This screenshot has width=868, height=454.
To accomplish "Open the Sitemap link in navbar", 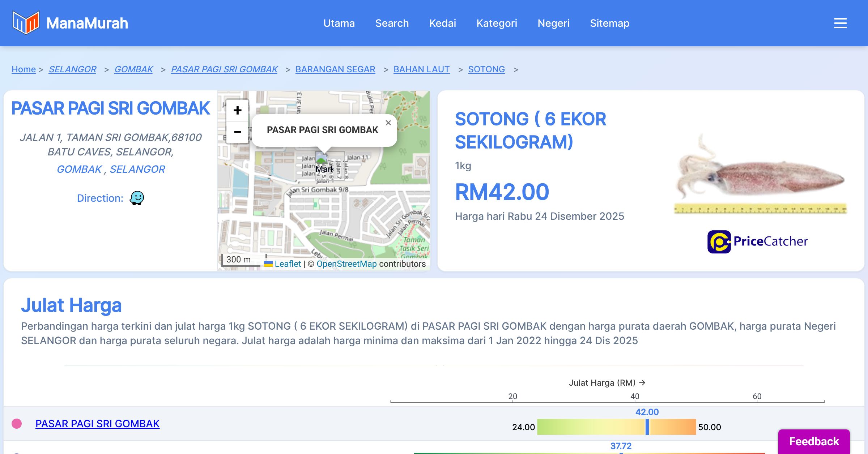I will 609,23.
